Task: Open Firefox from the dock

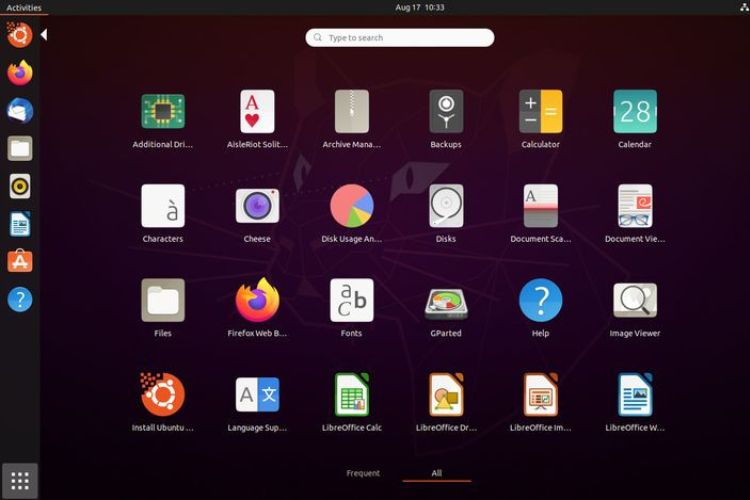Action: (x=20, y=73)
